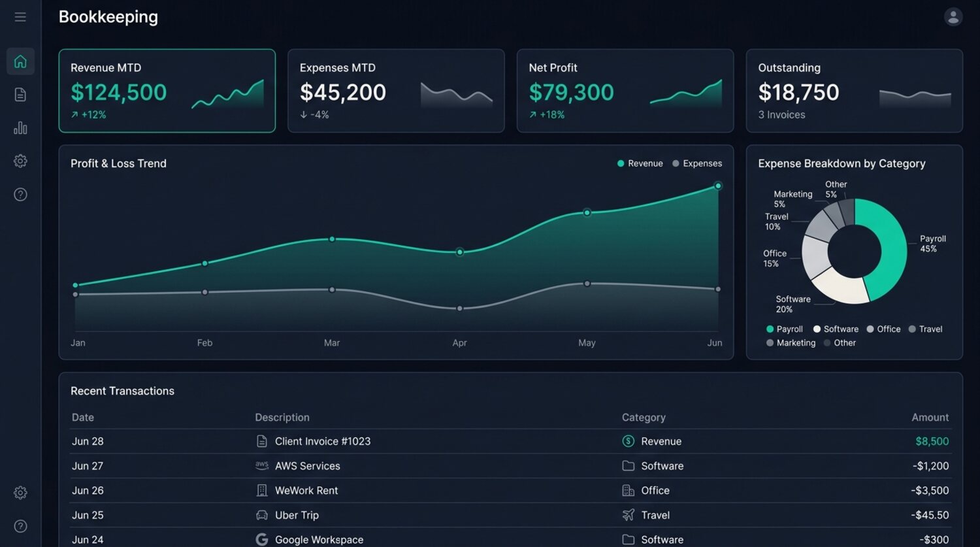Click the -$1,200 amount
The width and height of the screenshot is (980, 547).
click(931, 466)
